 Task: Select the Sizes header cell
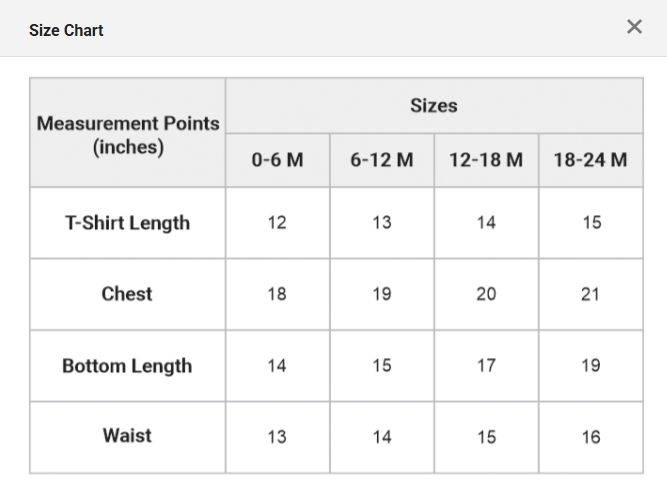tap(434, 105)
